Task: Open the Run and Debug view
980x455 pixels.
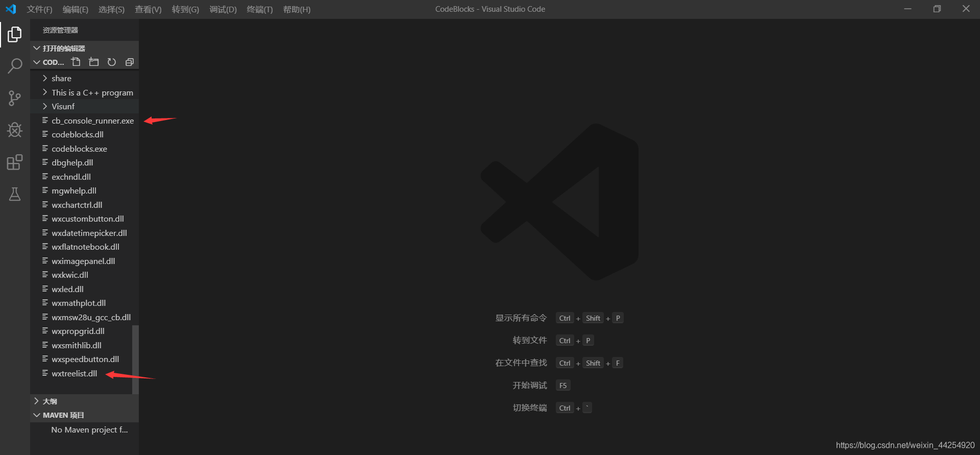Action: tap(15, 130)
